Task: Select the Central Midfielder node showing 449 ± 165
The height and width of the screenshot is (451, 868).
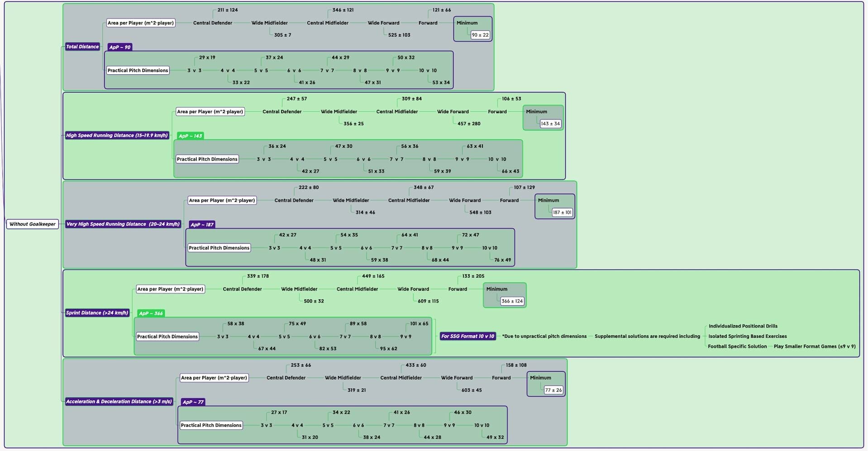Action: point(357,289)
